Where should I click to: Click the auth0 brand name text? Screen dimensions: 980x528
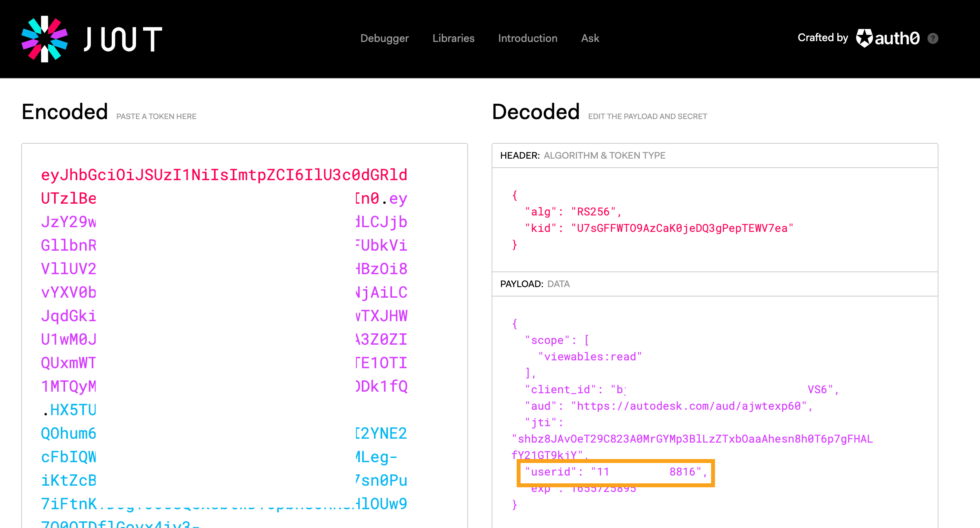point(897,38)
